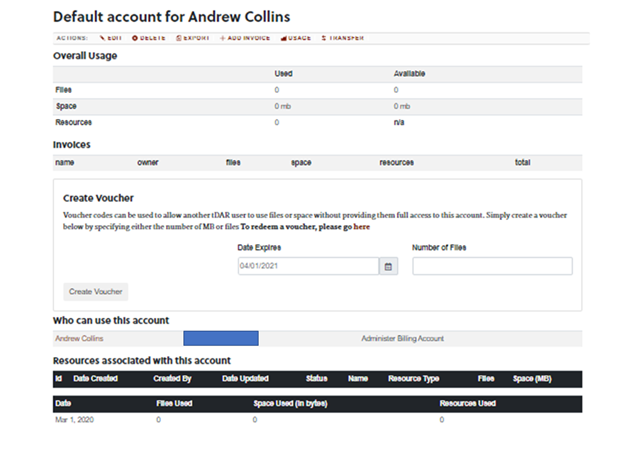Click the 'n/a' available resources value

pyautogui.click(x=399, y=123)
